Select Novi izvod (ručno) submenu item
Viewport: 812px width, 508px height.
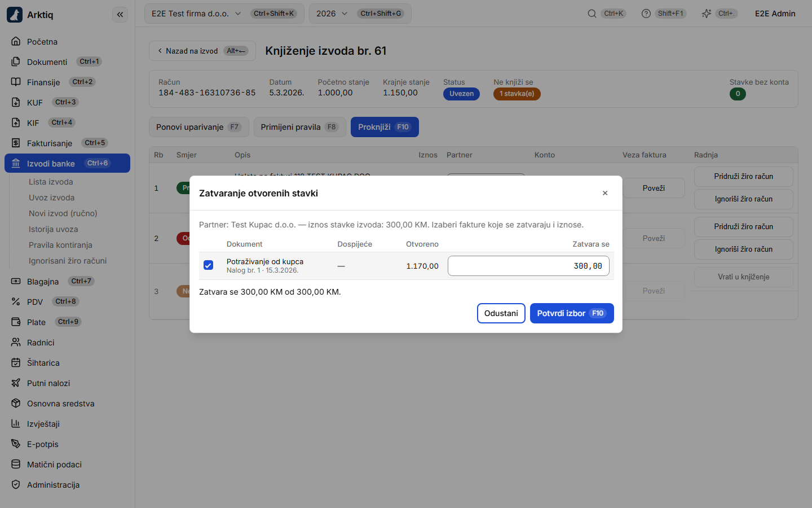click(x=63, y=213)
